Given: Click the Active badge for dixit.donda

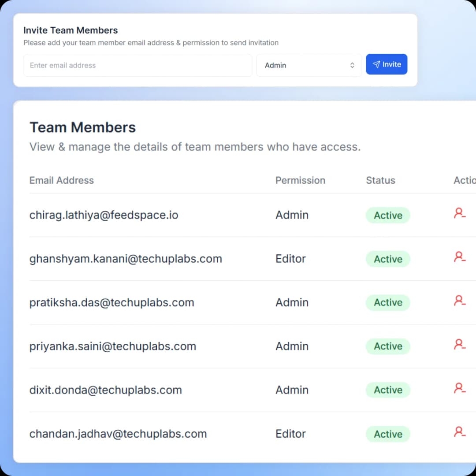Looking at the screenshot, I should (387, 390).
